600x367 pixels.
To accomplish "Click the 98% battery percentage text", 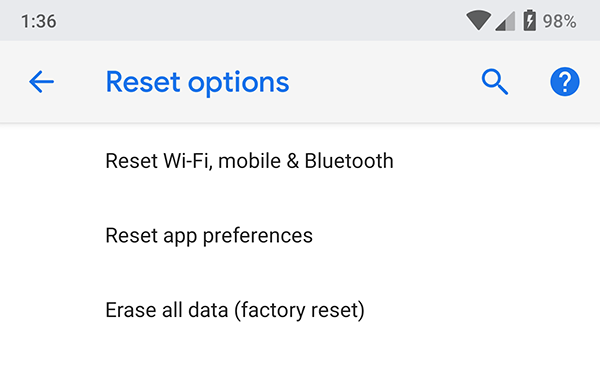I will coord(559,21).
